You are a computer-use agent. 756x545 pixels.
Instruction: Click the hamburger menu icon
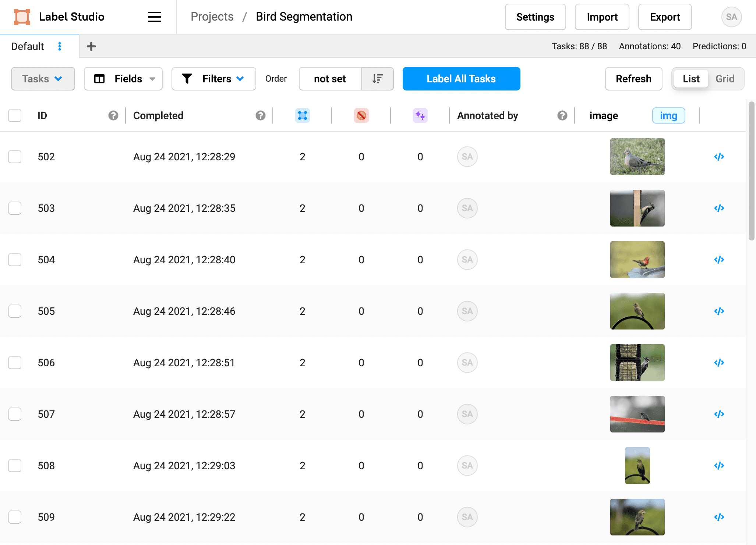coord(155,17)
